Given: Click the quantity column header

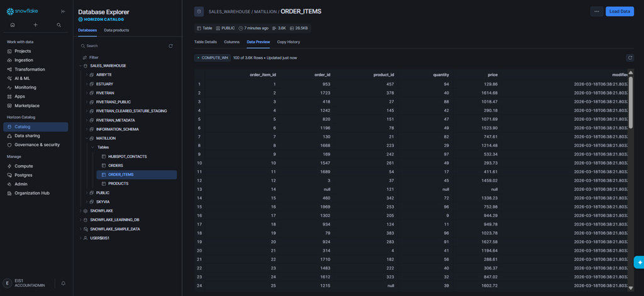Looking at the screenshot, I should (441, 75).
